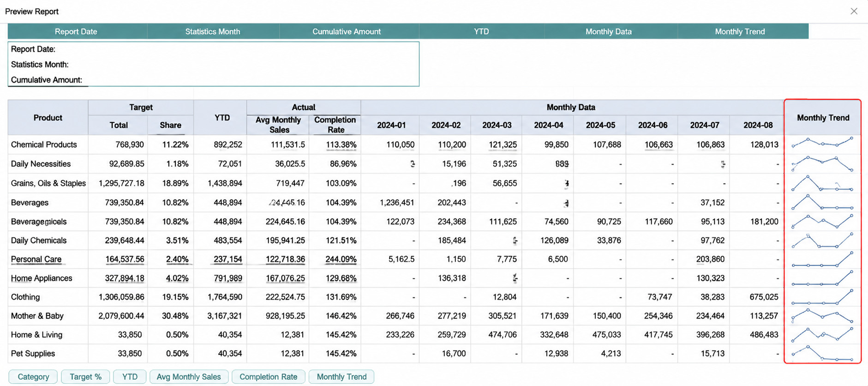Click the Category button at the bottom
The width and height of the screenshot is (868, 386).
tap(33, 377)
